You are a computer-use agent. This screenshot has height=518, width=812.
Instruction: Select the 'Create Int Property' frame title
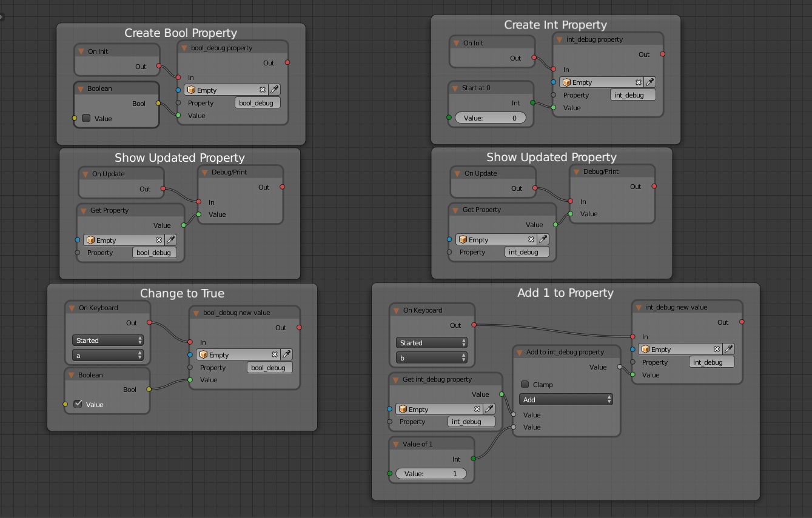point(555,25)
